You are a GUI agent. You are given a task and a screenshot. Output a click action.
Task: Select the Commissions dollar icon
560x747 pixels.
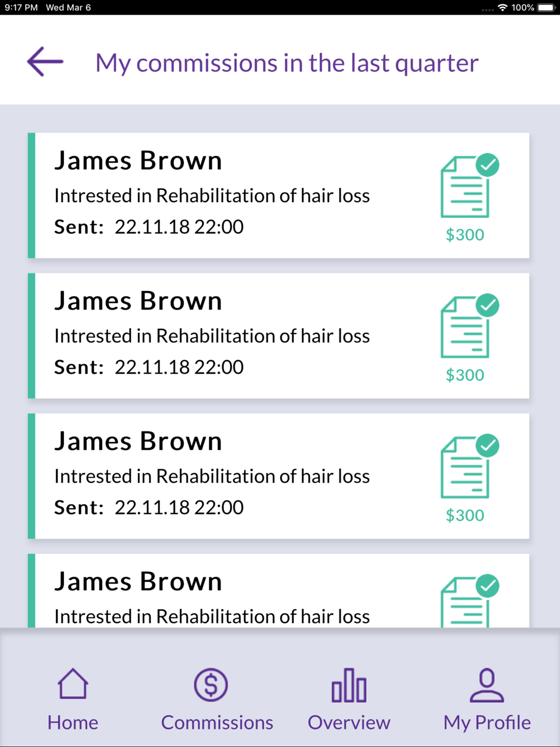pos(211,684)
